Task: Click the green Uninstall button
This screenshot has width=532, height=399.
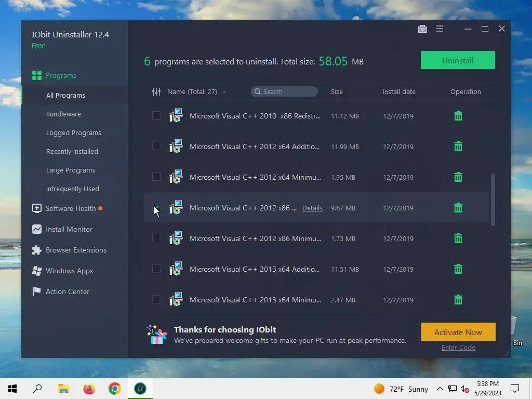Action: tap(458, 60)
